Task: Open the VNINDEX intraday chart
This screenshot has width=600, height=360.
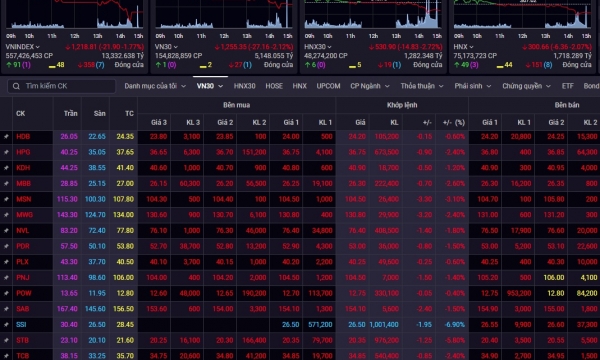Action: coord(75,15)
